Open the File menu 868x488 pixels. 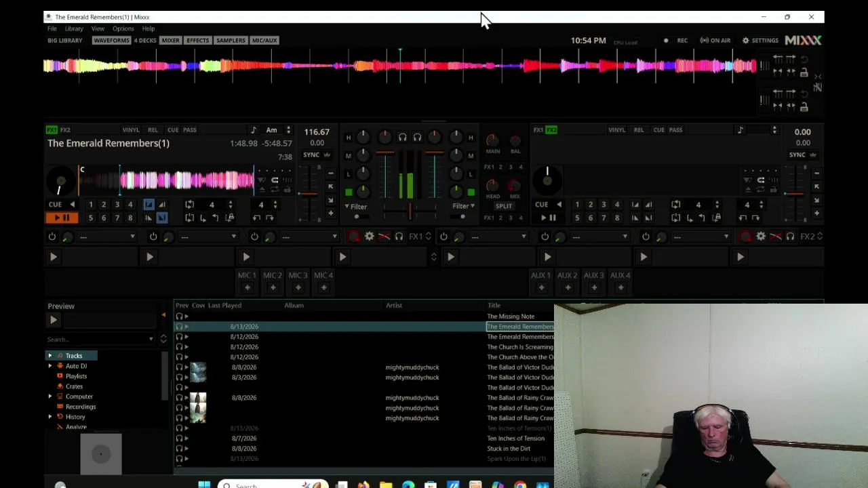[x=52, y=29]
